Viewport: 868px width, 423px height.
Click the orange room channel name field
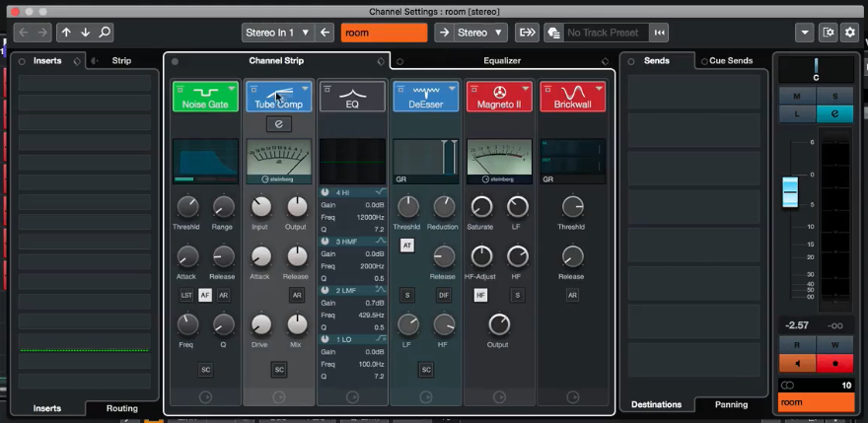[x=384, y=33]
